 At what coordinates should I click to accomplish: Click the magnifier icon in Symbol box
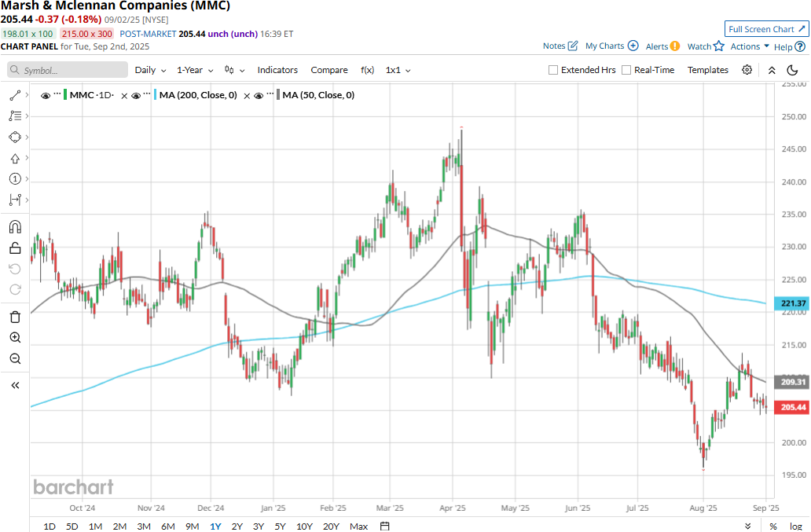15,70
